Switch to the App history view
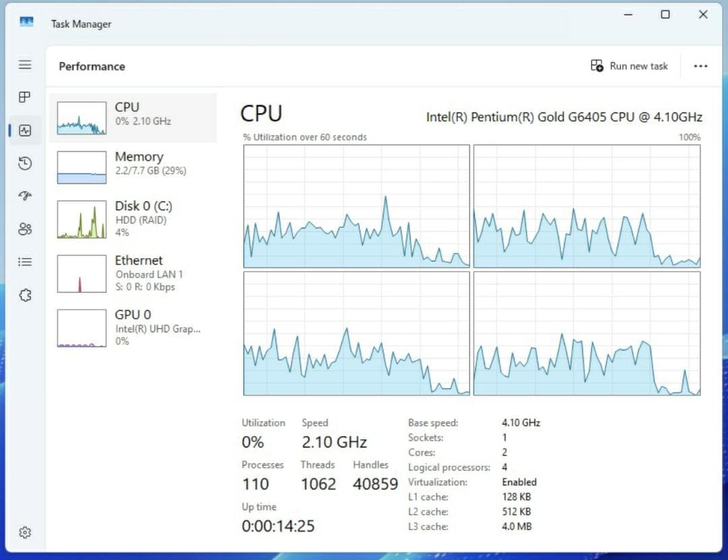The image size is (728, 560). tap(25, 163)
